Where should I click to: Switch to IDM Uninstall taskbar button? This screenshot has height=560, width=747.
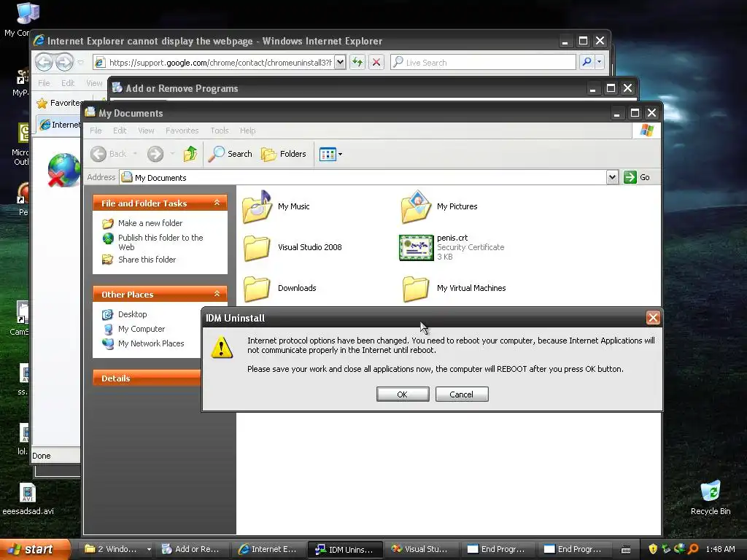tap(345, 549)
